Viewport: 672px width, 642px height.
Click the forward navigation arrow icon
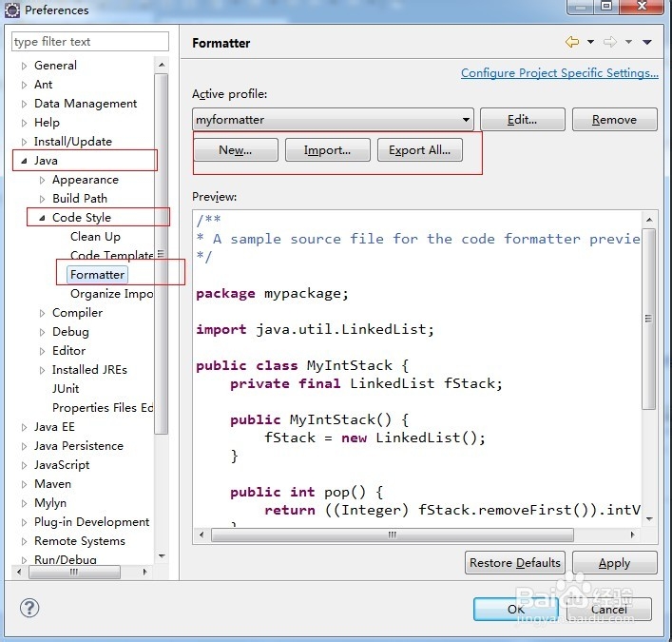coord(610,42)
